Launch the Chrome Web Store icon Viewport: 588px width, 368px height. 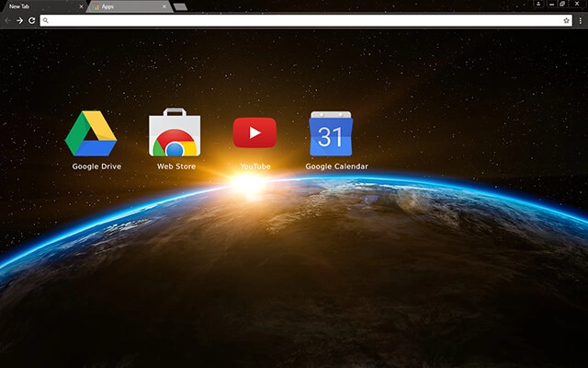(x=175, y=132)
